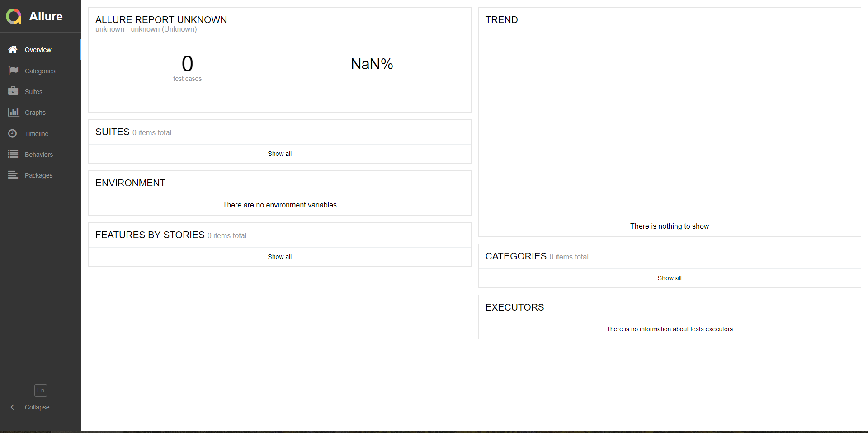Open the full Suites report via Show all
868x433 pixels.
(279, 154)
